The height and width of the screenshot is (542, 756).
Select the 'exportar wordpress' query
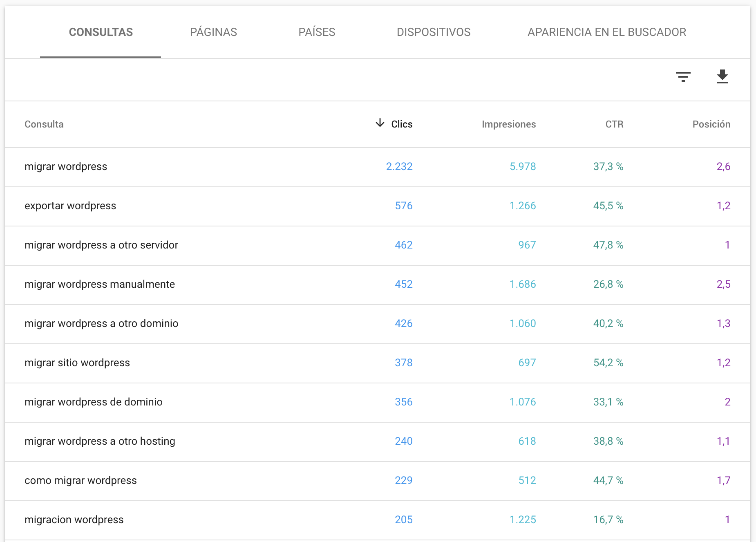(70, 206)
